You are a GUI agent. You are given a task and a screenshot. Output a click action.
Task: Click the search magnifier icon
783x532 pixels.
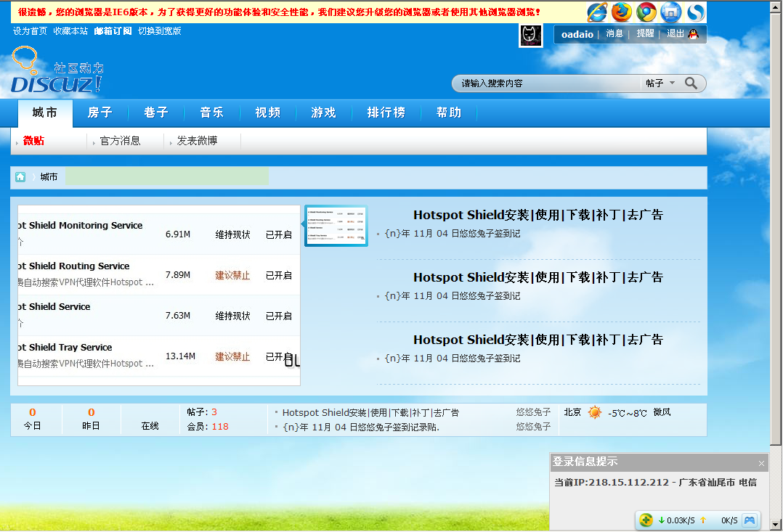691,83
